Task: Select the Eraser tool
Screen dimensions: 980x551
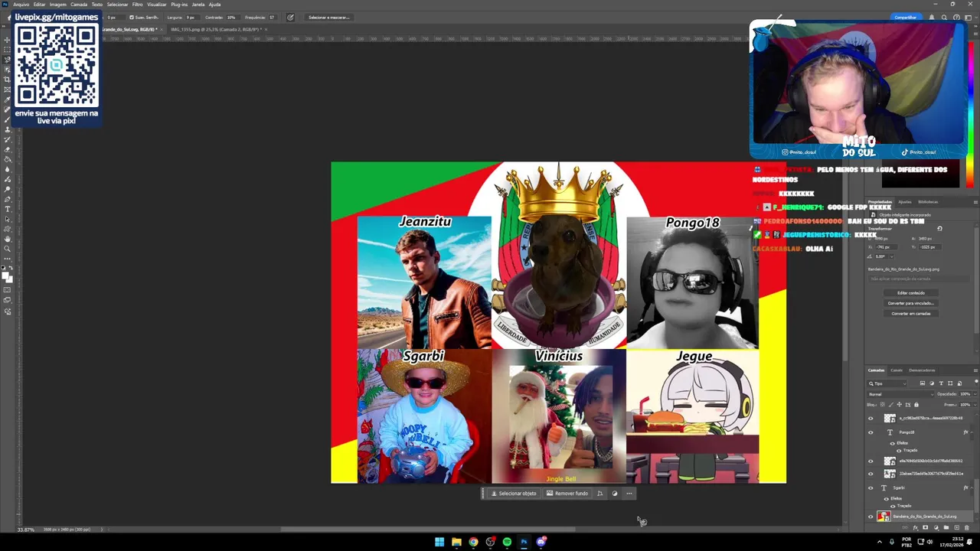Action: (7, 150)
